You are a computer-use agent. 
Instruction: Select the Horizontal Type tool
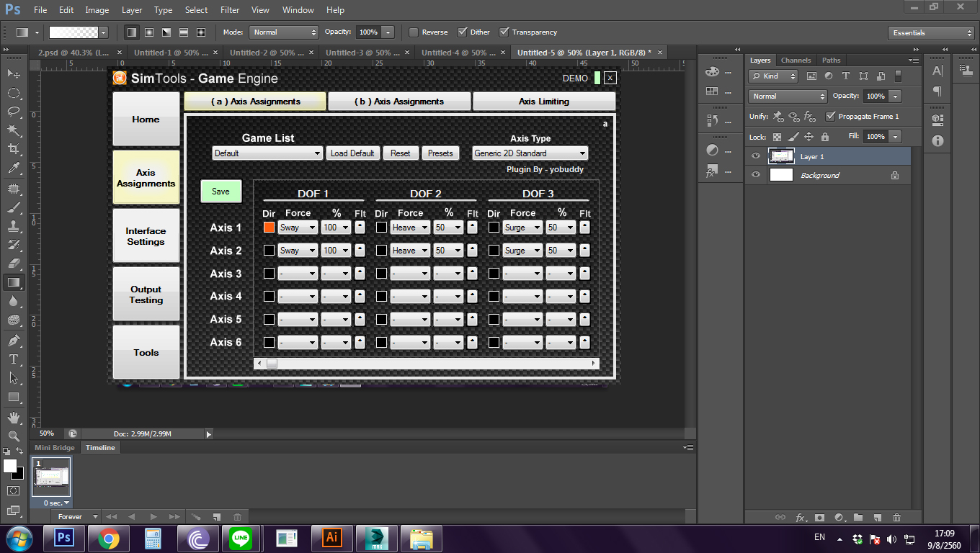click(14, 359)
